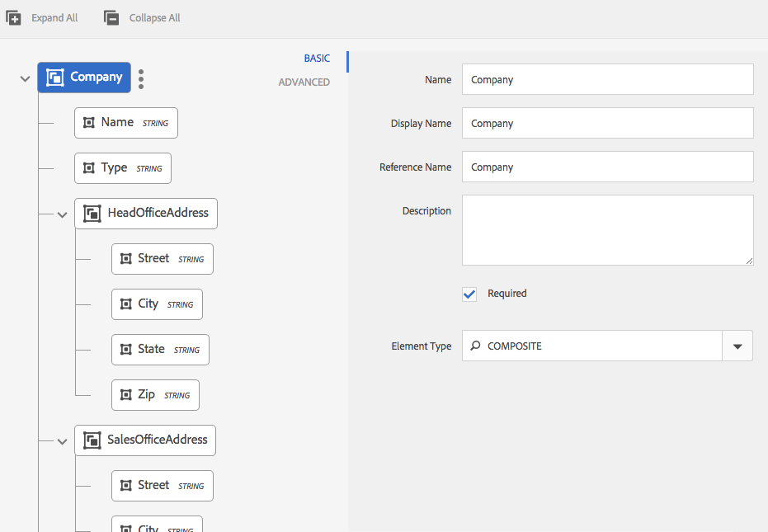Screen dimensions: 768x532
Task: Click the SalesOfficeAddress composite icon
Action: (92, 440)
